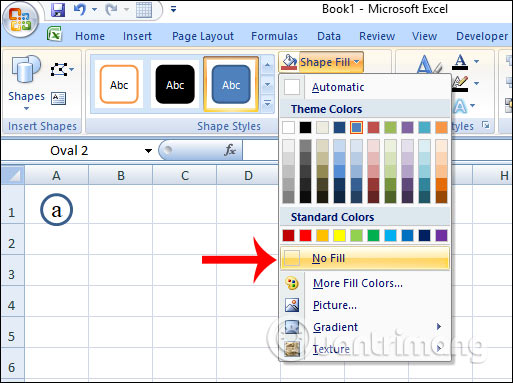This screenshot has height=383, width=513.
Task: Click the Picture fill icon
Action: coord(292,305)
